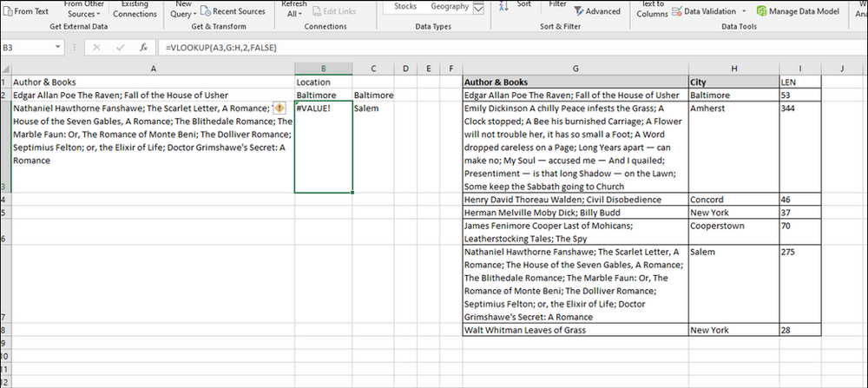Select the cell showing #VALUE!
The width and height of the screenshot is (868, 388).
pyautogui.click(x=323, y=148)
